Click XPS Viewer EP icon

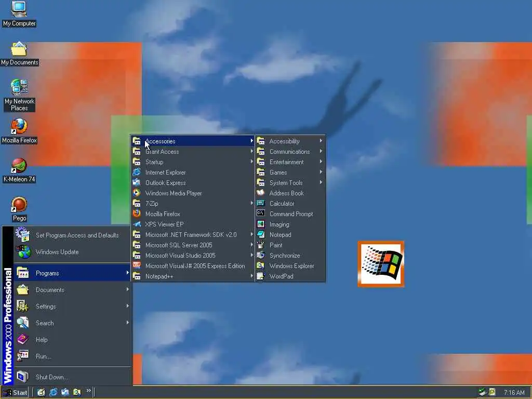pyautogui.click(x=137, y=224)
